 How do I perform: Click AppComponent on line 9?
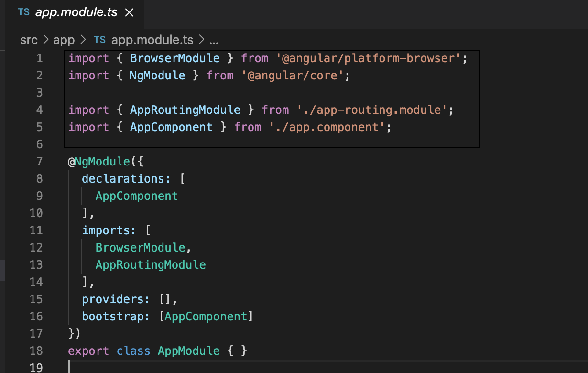137,196
